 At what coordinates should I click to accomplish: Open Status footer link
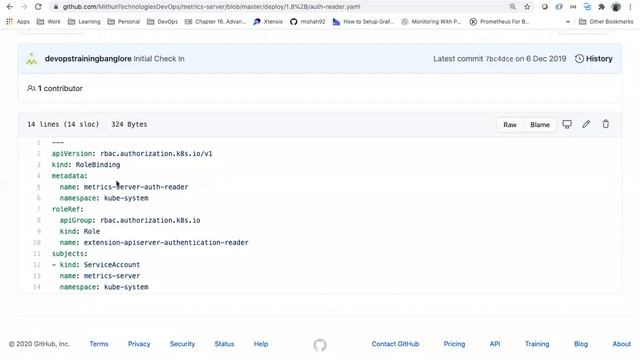point(224,344)
